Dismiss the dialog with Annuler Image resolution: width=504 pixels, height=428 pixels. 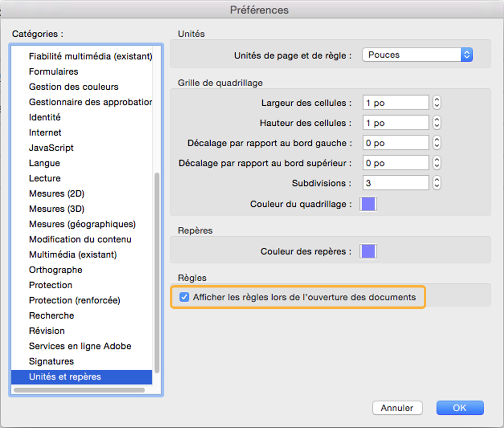click(397, 407)
